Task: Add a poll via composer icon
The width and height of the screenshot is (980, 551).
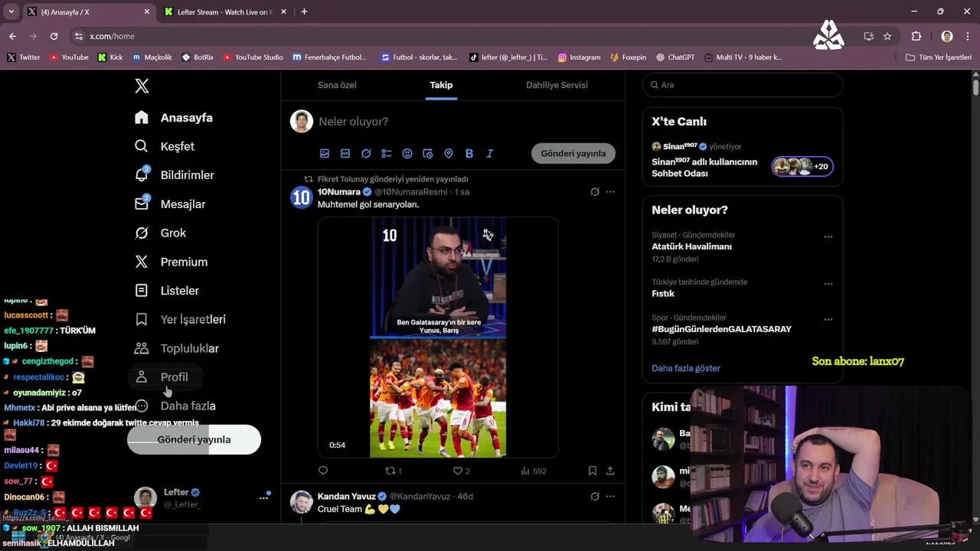Action: point(387,154)
